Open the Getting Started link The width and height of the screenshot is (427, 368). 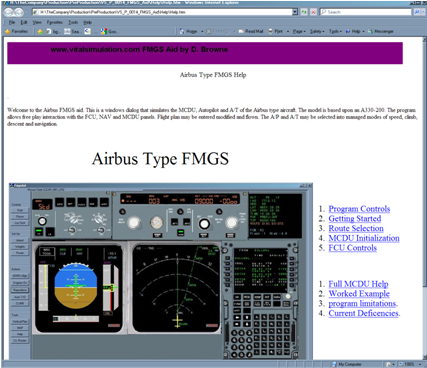355,219
